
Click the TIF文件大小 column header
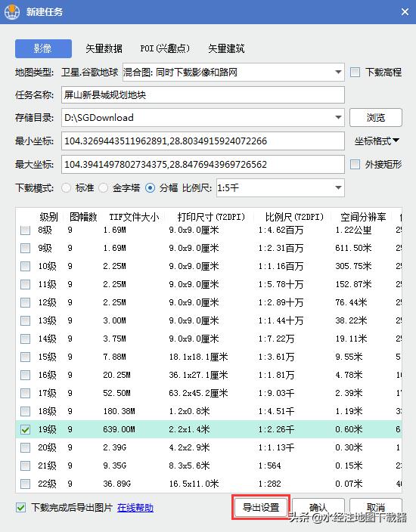point(134,217)
